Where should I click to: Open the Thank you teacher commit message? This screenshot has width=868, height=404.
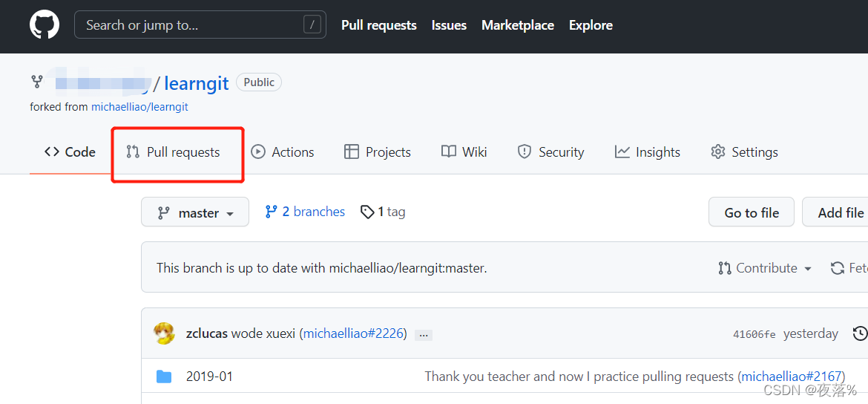pos(579,377)
